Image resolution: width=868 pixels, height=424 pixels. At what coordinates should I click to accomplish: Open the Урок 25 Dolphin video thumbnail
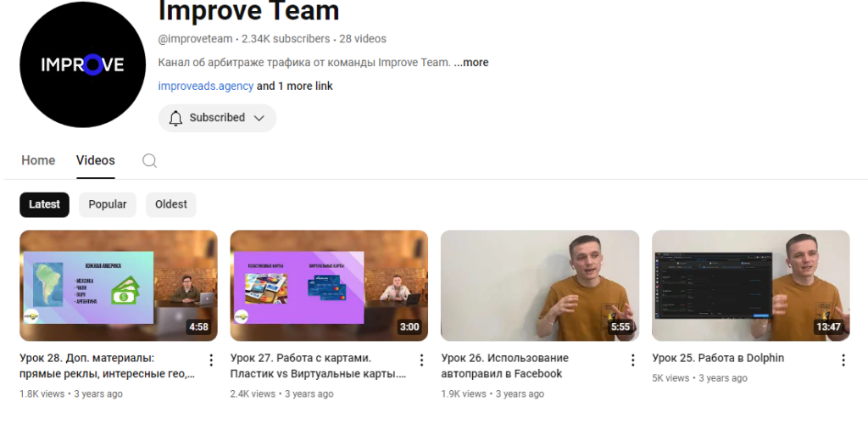751,286
